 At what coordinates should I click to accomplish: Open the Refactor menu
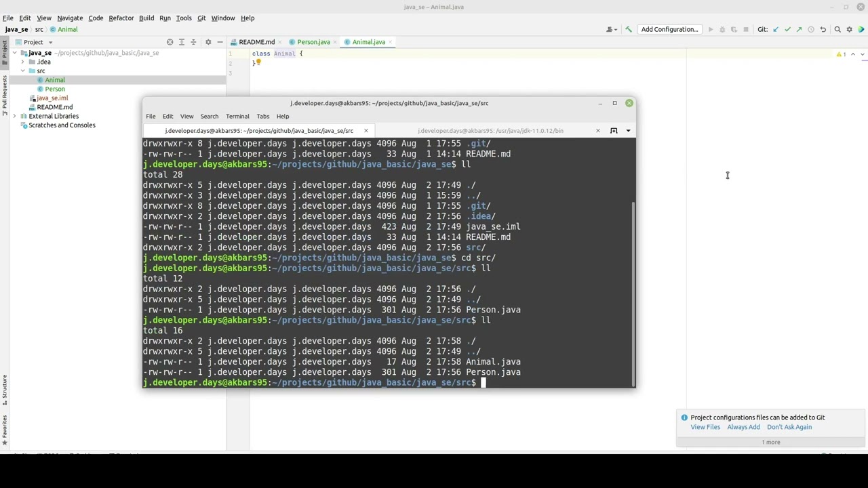(x=121, y=18)
